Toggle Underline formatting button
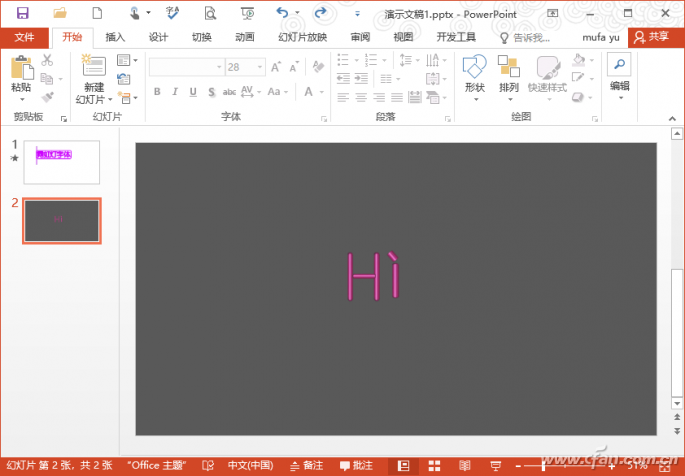Screen dimensions: 685x476 coord(193,92)
